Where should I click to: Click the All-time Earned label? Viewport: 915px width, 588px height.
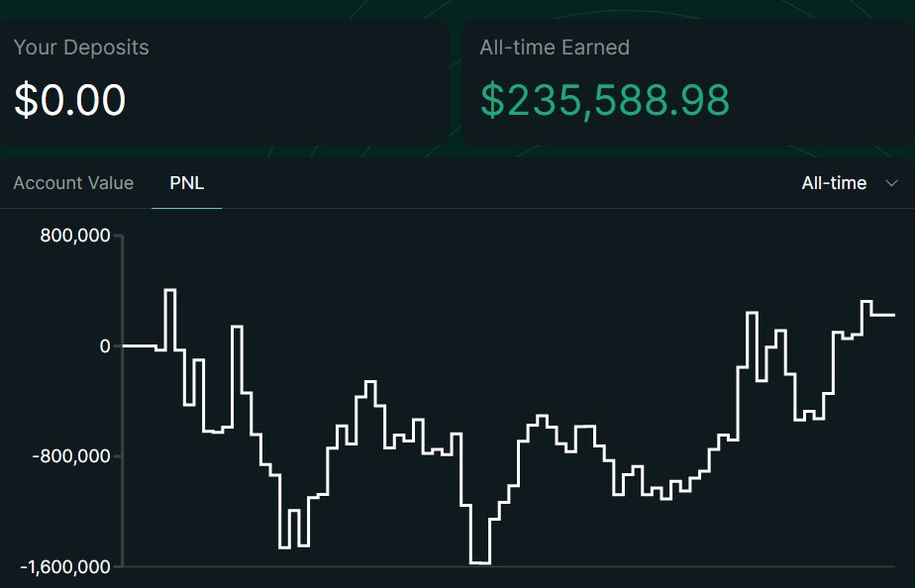555,48
